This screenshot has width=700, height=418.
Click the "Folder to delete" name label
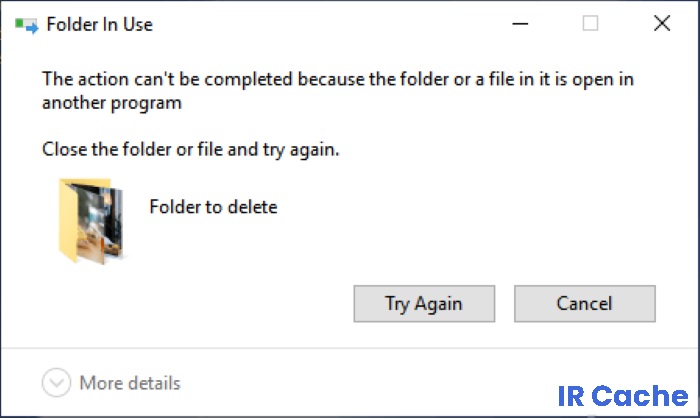coord(213,207)
